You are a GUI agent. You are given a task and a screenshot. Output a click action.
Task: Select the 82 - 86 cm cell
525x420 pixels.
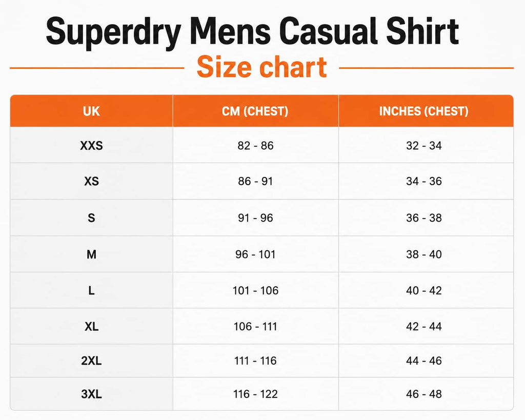point(255,146)
